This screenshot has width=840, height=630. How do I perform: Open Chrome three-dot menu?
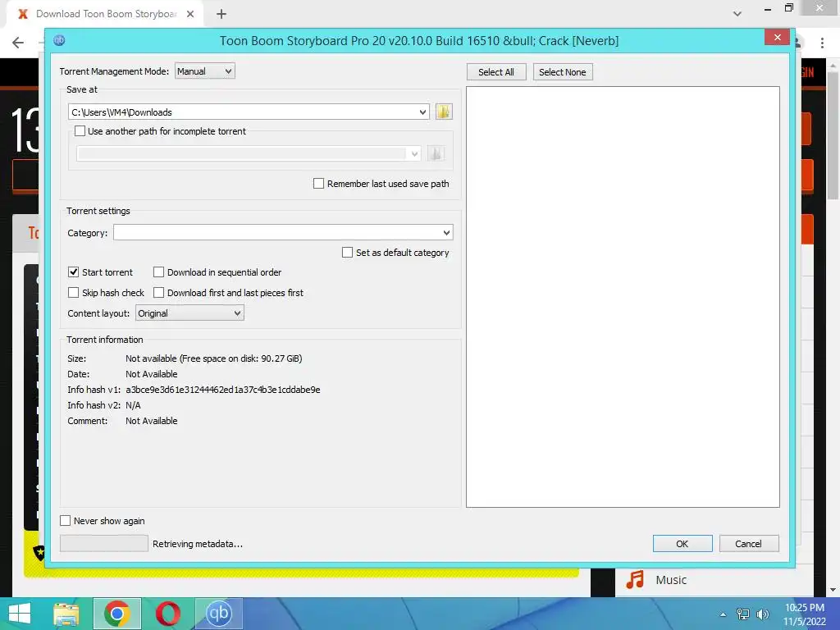click(822, 43)
